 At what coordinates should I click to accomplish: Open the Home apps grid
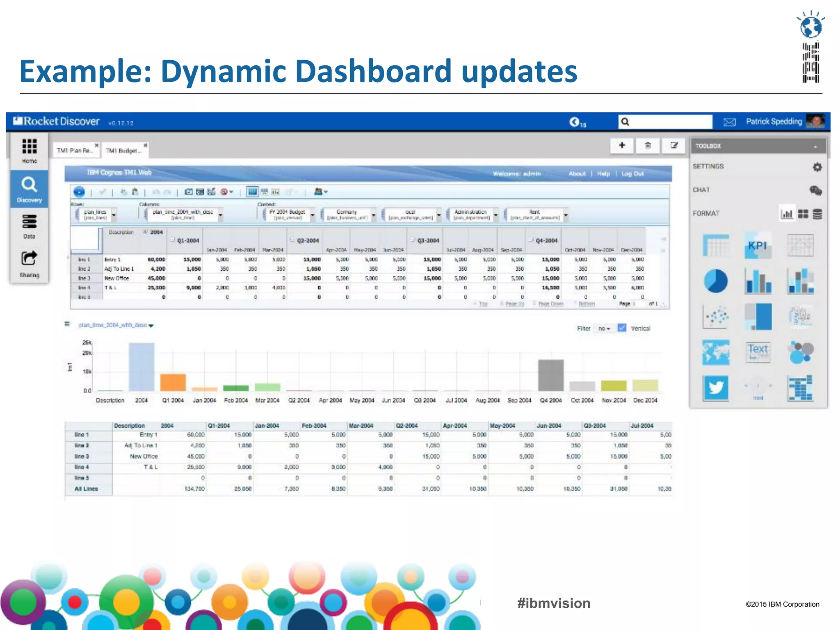coord(29,151)
